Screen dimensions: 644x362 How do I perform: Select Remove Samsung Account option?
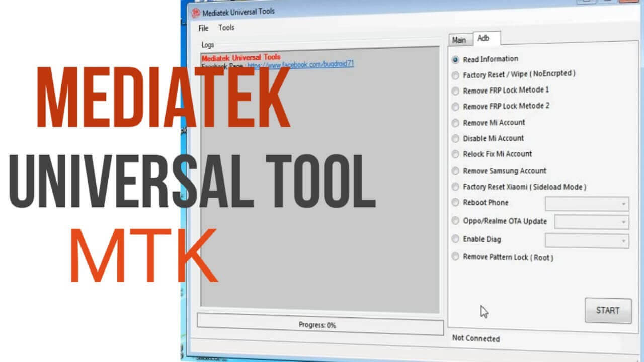coord(455,171)
